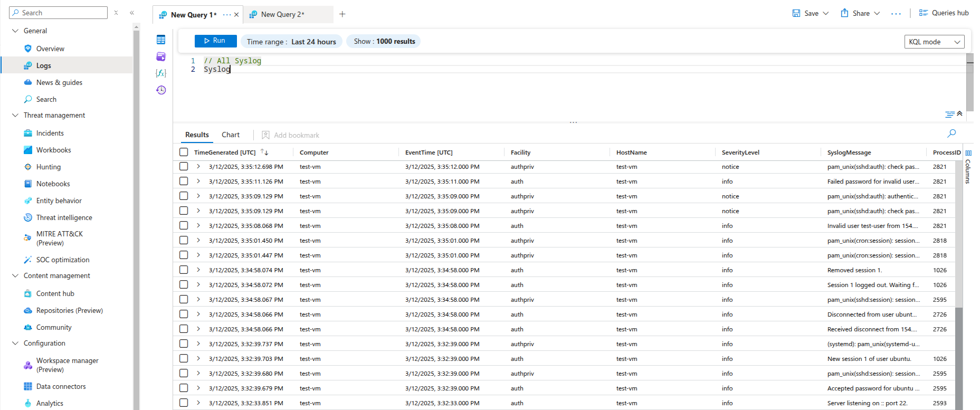Collapse the query editor chevron
The height and width of the screenshot is (410, 980).
(x=960, y=113)
